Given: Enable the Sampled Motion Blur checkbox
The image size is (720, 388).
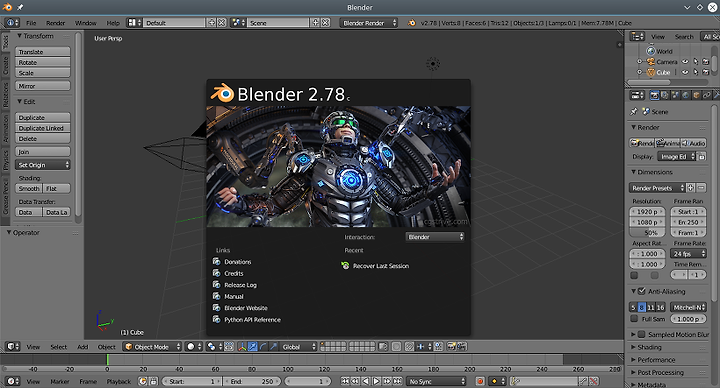Looking at the screenshot, I should (x=642, y=334).
